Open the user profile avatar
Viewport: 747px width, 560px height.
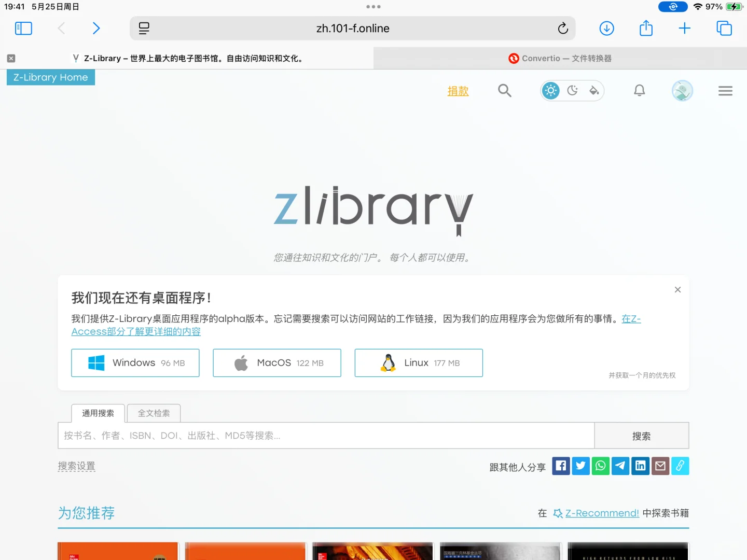[682, 91]
